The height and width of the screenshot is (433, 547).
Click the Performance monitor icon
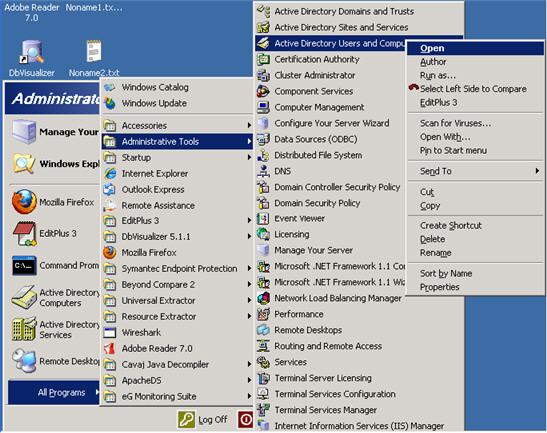(x=263, y=314)
